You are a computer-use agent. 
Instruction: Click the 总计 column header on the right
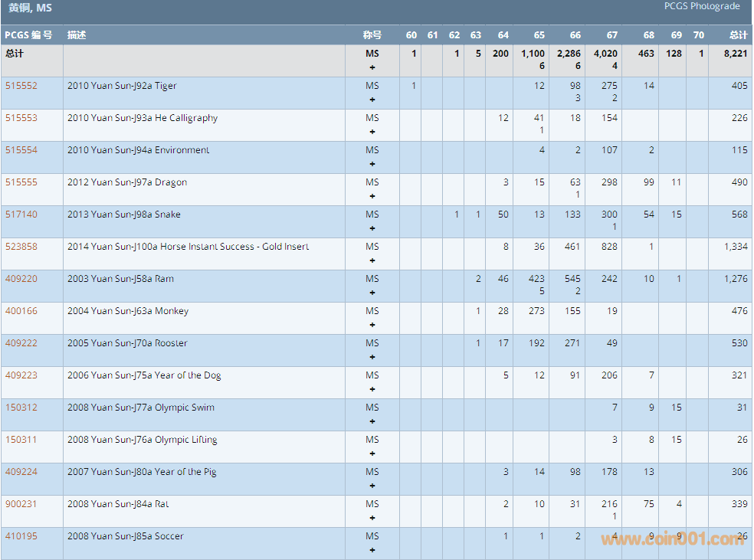738,35
